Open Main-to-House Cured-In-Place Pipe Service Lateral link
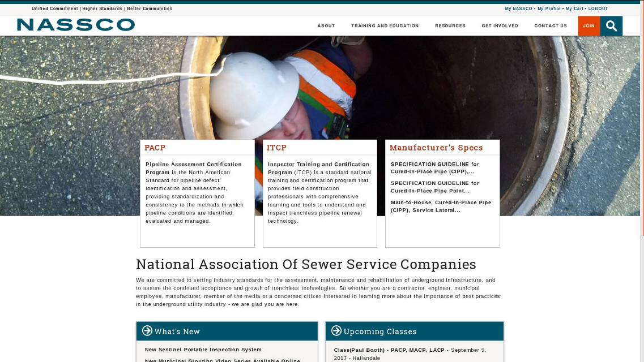The width and height of the screenshot is (644, 362). pyautogui.click(x=441, y=206)
